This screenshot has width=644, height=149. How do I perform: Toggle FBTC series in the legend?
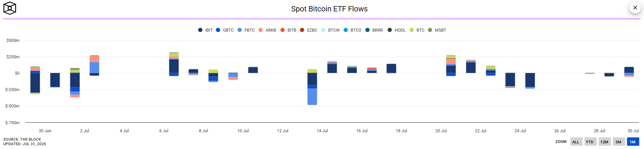pos(246,30)
